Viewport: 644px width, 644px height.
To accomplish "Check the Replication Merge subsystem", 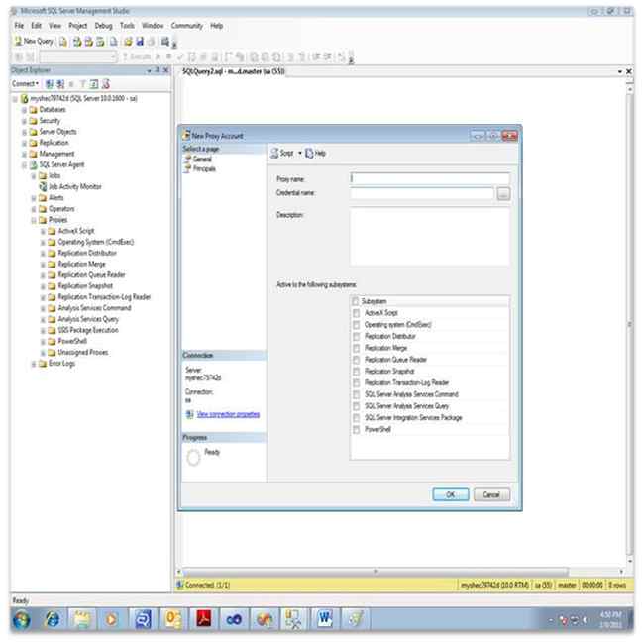I will (356, 349).
